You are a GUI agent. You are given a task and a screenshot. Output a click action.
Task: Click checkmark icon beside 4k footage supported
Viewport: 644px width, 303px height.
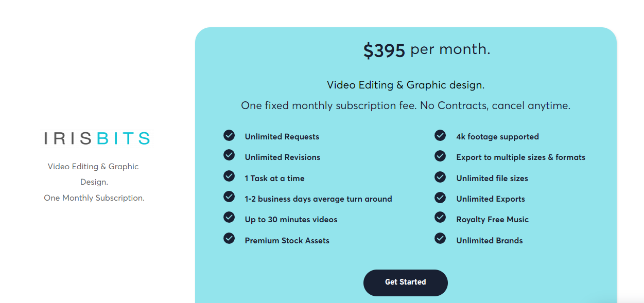pos(440,135)
